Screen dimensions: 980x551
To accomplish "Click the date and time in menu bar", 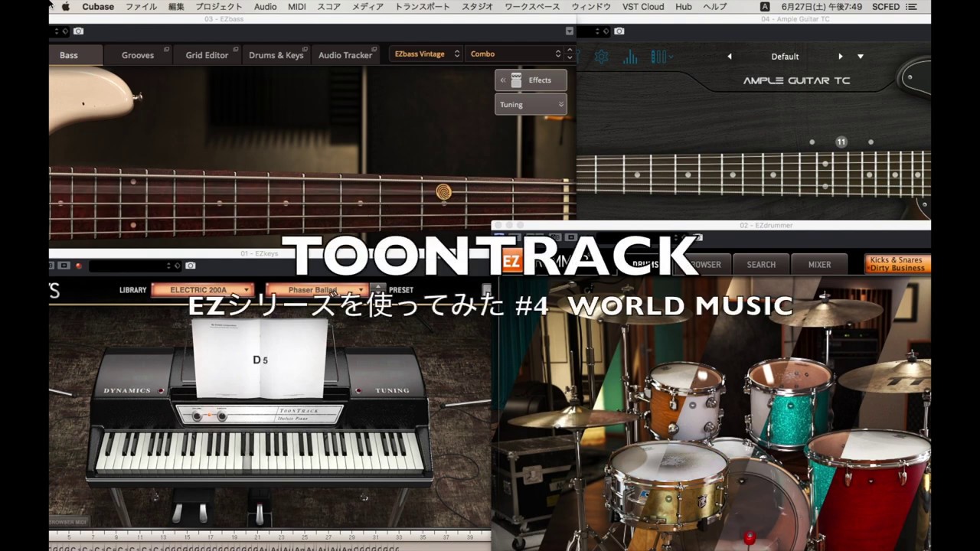I will (x=822, y=7).
